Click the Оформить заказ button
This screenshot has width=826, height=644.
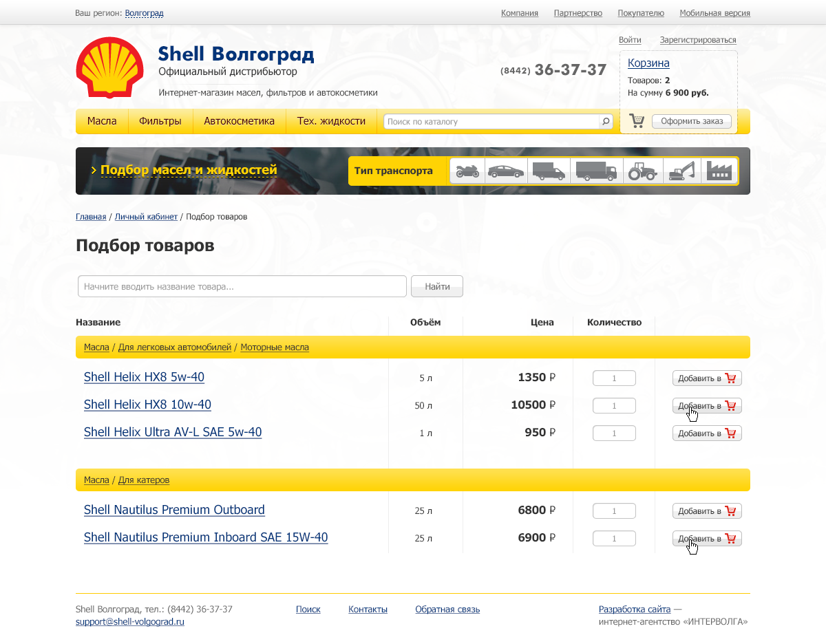click(x=692, y=121)
